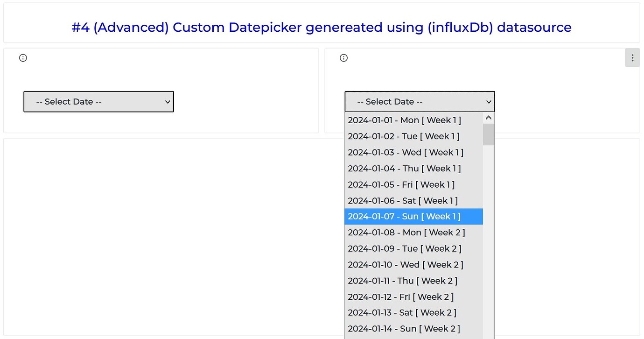Select '2024-01-14 - Sun [ Week 2 ]'

404,328
